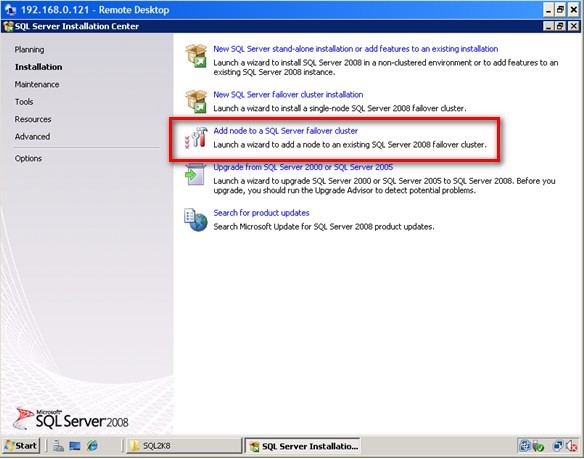The width and height of the screenshot is (584, 459).
Task: Click the volume speaker tray icon
Action: click(572, 446)
